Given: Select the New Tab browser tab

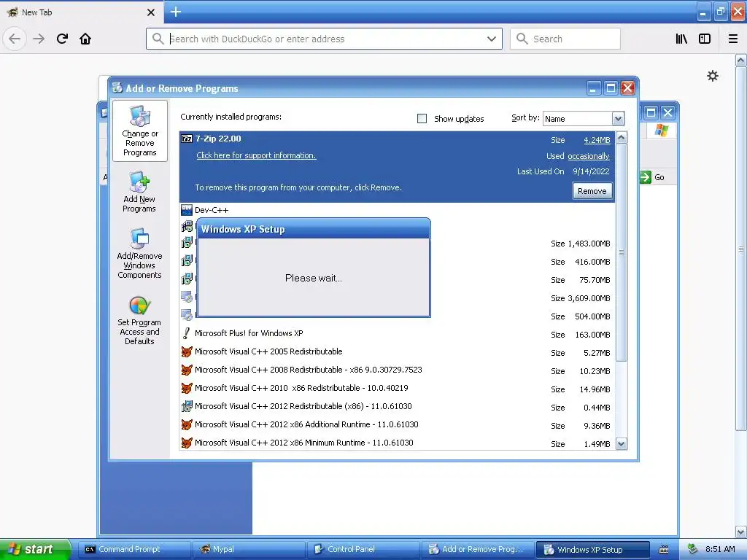Looking at the screenshot, I should click(81, 12).
